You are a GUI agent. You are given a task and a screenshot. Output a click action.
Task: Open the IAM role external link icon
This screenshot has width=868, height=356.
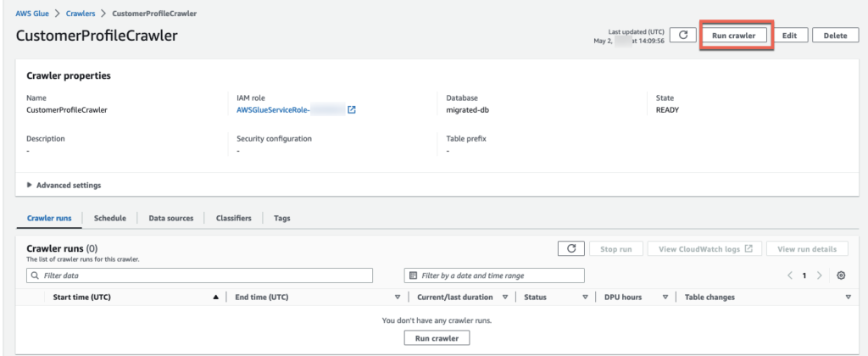tap(352, 109)
